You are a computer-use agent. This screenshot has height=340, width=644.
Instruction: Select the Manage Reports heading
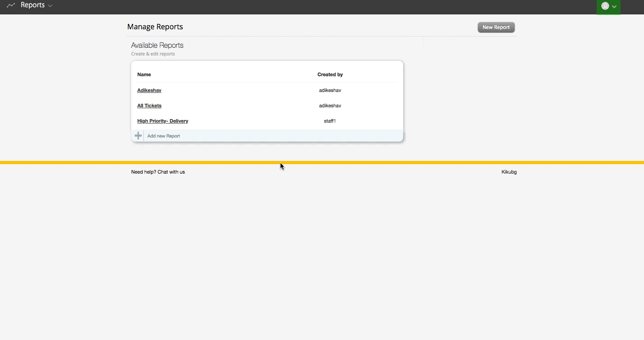pos(155,27)
